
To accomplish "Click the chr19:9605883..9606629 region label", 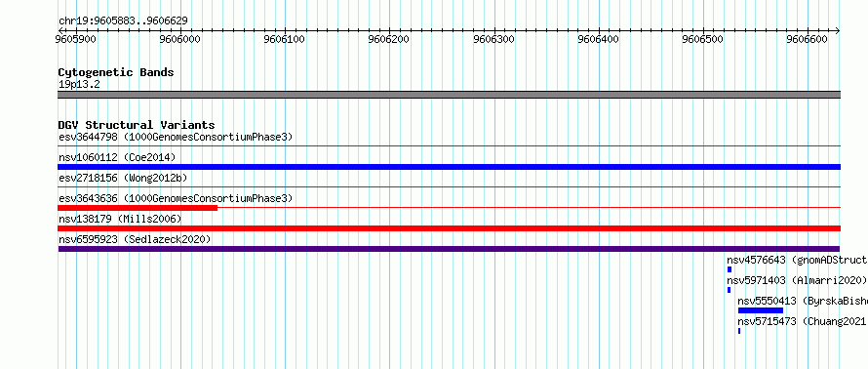I will click(123, 20).
